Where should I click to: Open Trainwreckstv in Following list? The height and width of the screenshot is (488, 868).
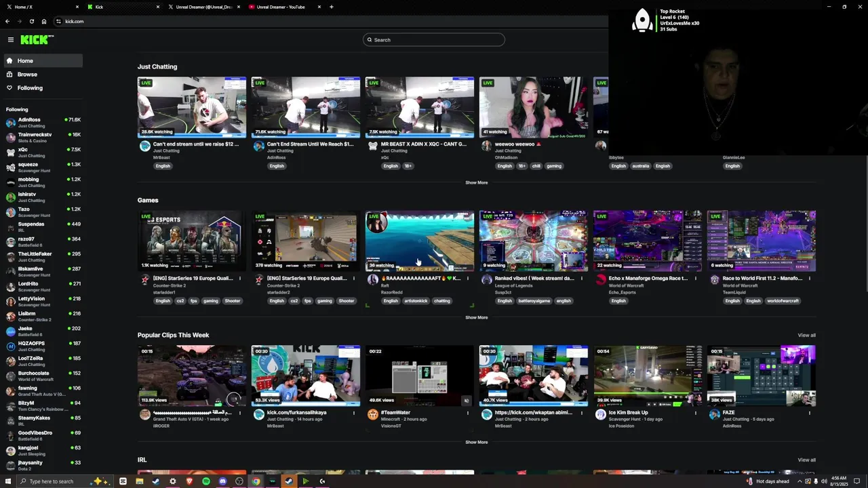click(43, 138)
